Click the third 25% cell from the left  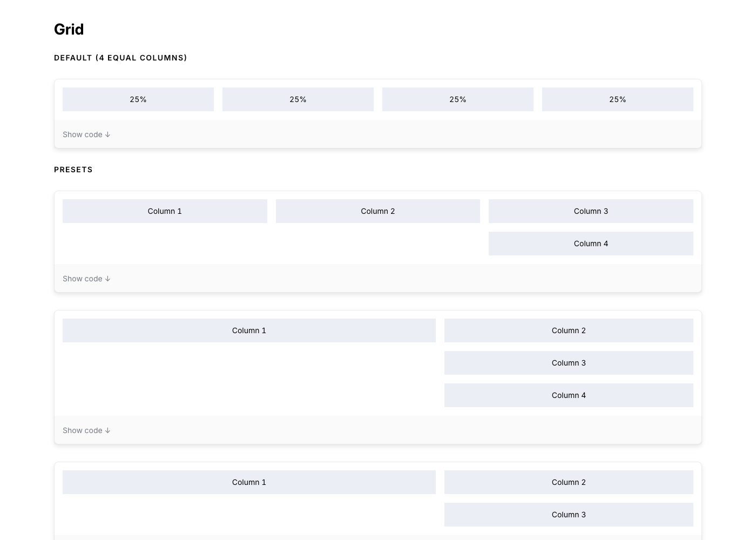[x=458, y=99]
